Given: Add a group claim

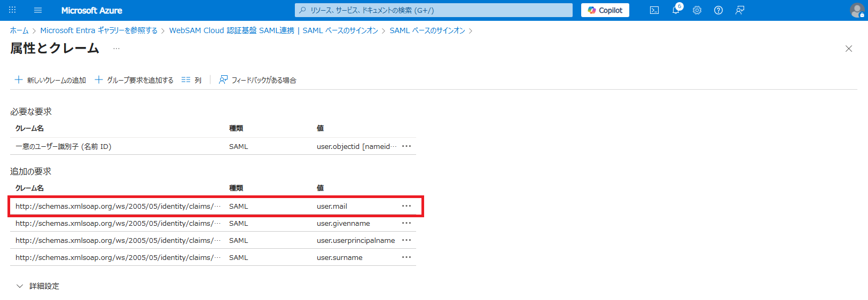Looking at the screenshot, I should click(134, 80).
